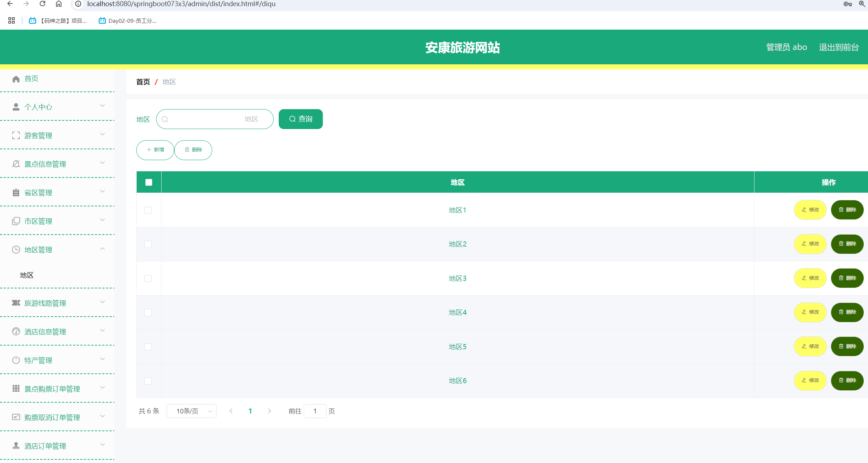Click the 景点信息管理 bell icon

[x=16, y=164]
